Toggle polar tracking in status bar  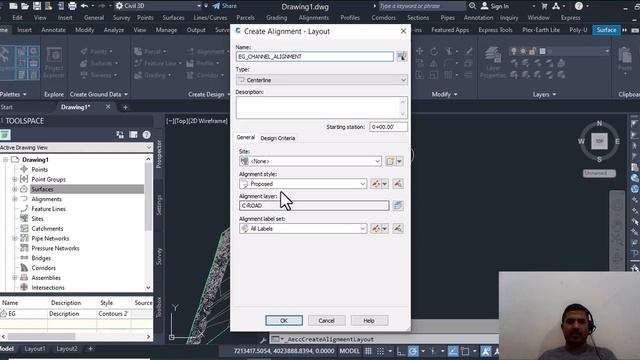[x=413, y=351]
